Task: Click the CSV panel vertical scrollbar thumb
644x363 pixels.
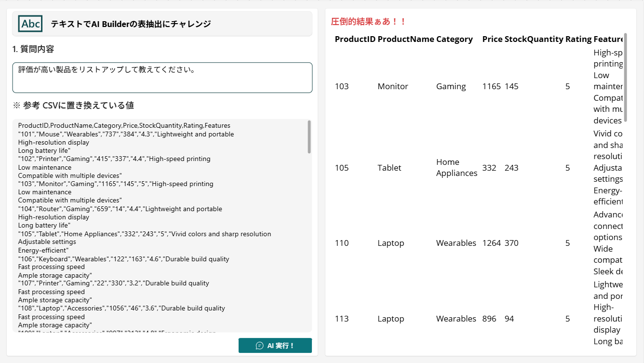Action: [x=309, y=137]
